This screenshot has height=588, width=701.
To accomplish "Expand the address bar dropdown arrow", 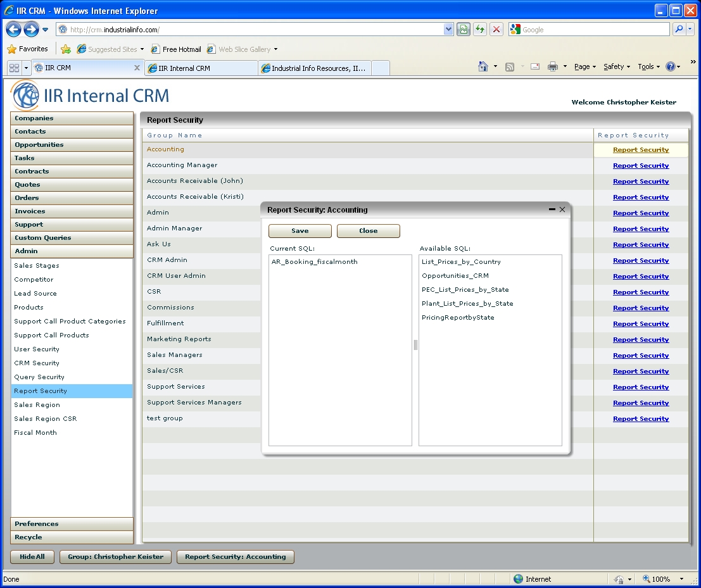I will pyautogui.click(x=449, y=29).
